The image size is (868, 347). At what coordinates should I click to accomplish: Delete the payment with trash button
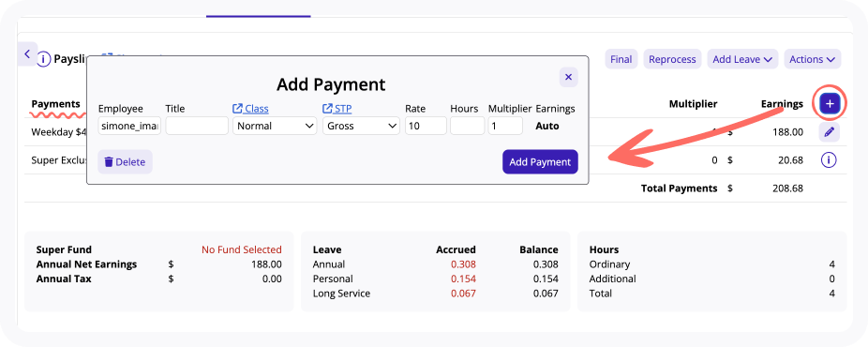point(125,162)
